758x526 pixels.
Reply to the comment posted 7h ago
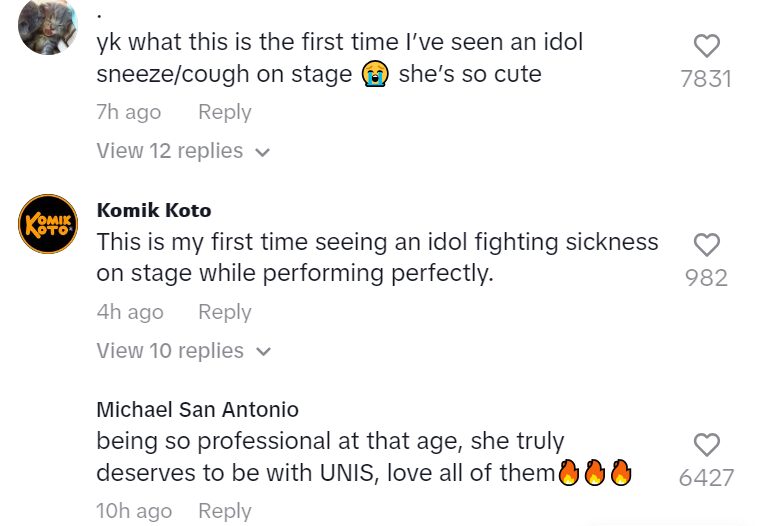[x=224, y=113]
